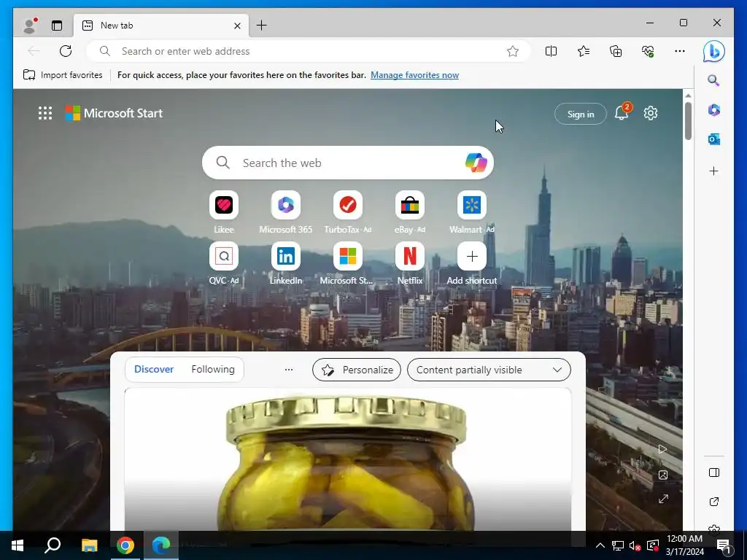Viewport: 747px width, 560px height.
Task: Open the sidebar Search icon
Action: (x=713, y=80)
